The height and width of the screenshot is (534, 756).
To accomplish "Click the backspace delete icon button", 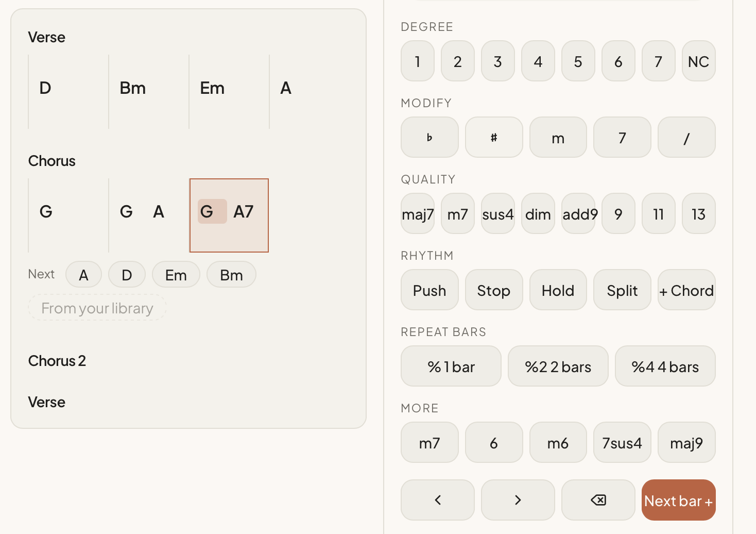I will pyautogui.click(x=598, y=500).
